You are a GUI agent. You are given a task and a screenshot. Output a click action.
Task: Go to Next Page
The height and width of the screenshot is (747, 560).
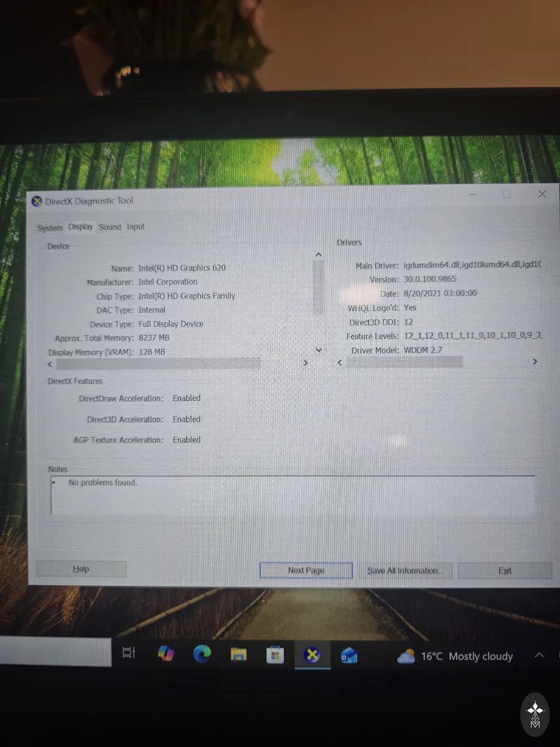(x=306, y=570)
